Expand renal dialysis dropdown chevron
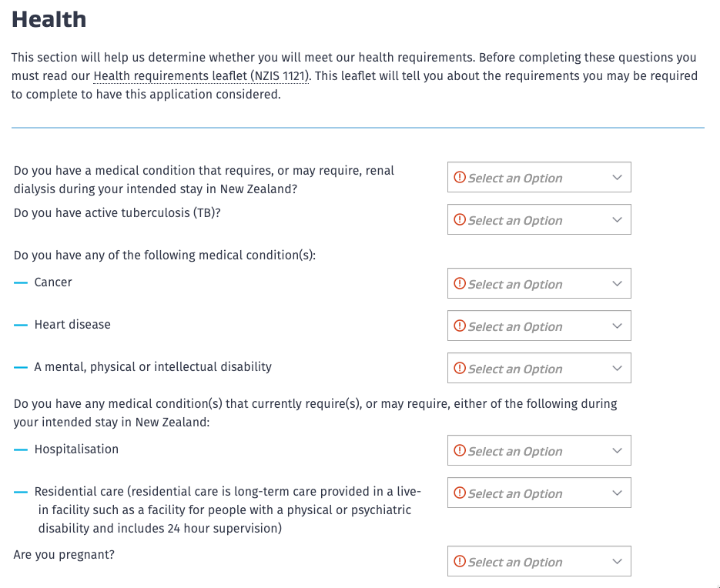The width and height of the screenshot is (720, 588). point(617,178)
